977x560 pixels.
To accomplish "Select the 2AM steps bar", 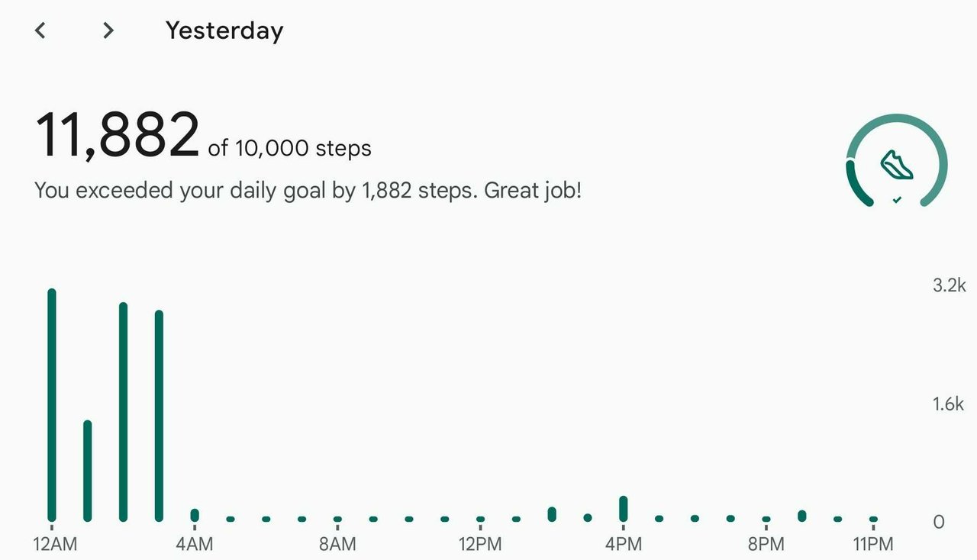I will tap(124, 412).
